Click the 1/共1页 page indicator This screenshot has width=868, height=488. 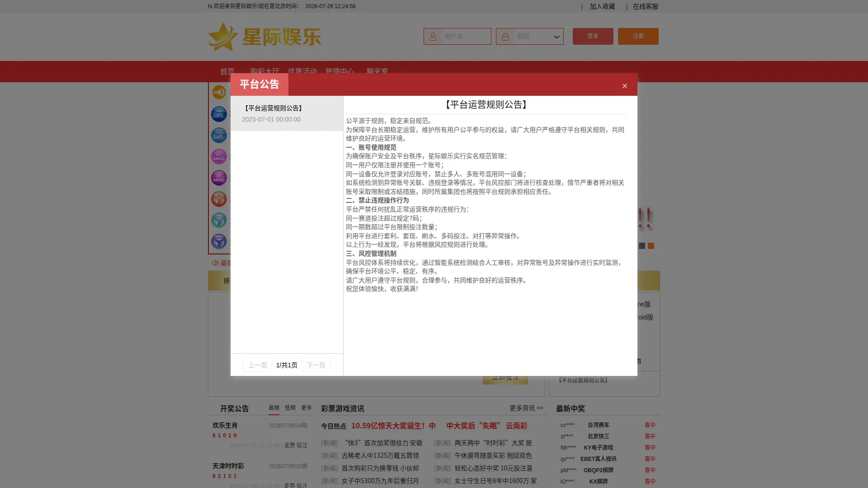point(287,365)
